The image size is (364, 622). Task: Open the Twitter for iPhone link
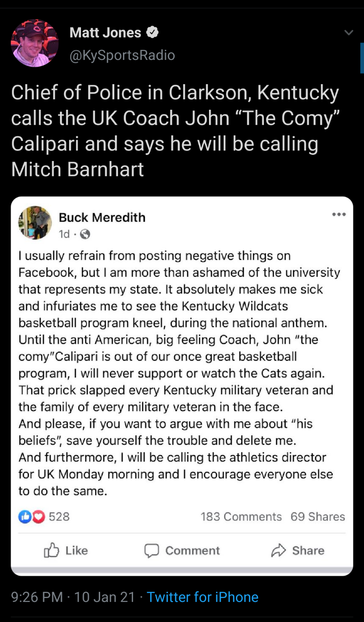[x=203, y=597]
